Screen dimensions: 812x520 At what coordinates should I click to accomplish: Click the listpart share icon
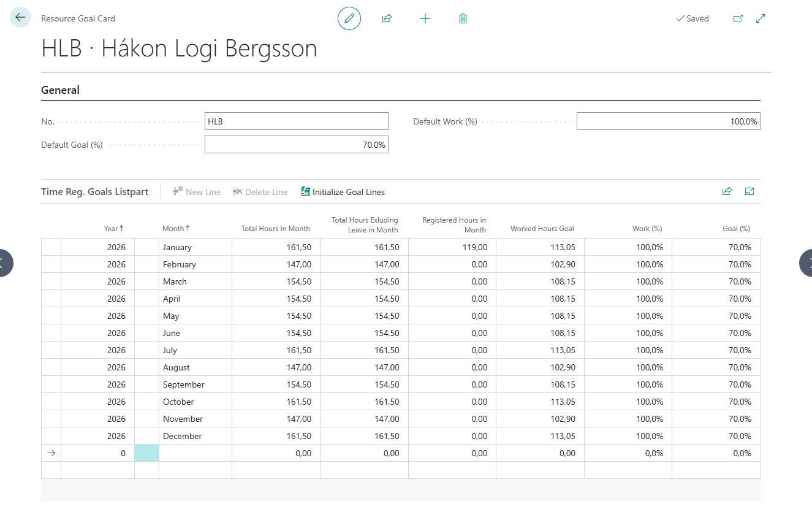click(x=727, y=191)
